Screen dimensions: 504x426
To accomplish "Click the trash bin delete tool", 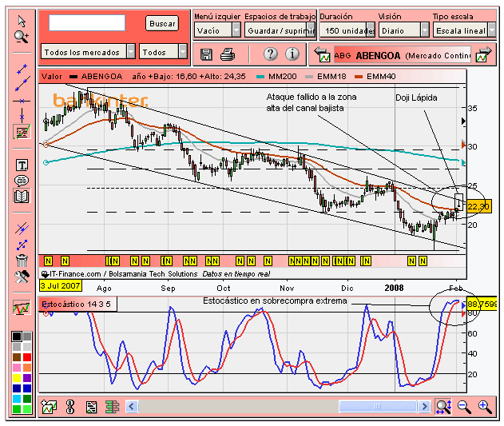I will [x=22, y=260].
